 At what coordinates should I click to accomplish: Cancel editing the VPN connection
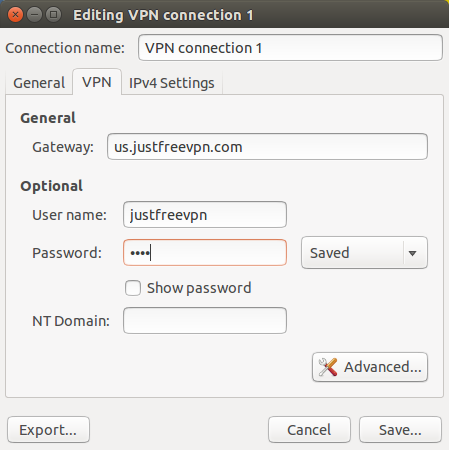[309, 430]
